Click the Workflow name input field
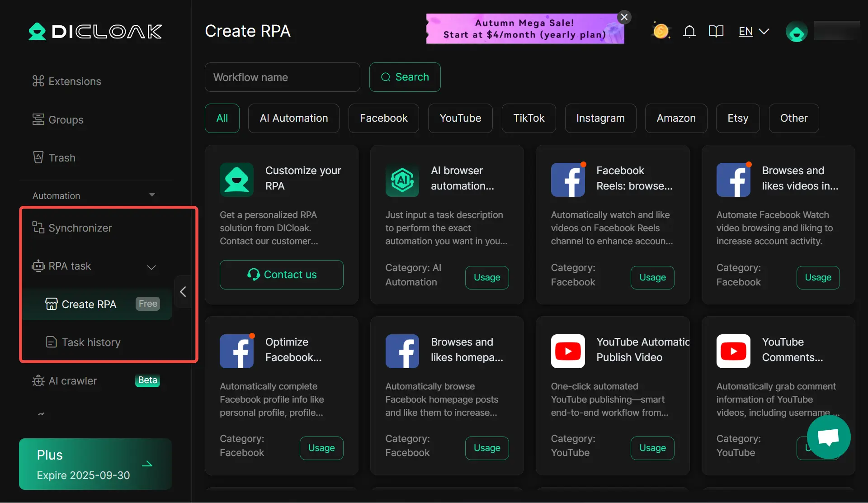The image size is (868, 503). click(x=282, y=77)
